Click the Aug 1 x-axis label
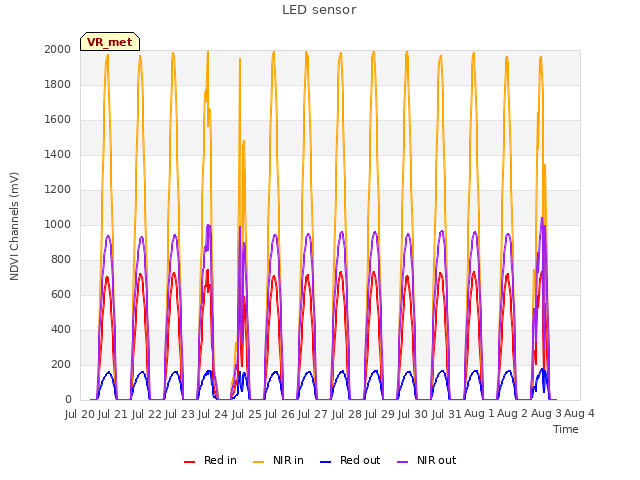 tap(479, 414)
